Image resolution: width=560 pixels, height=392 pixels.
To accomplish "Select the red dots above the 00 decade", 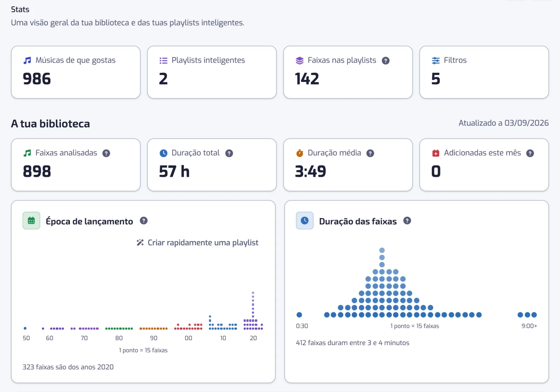I will [x=188, y=327].
